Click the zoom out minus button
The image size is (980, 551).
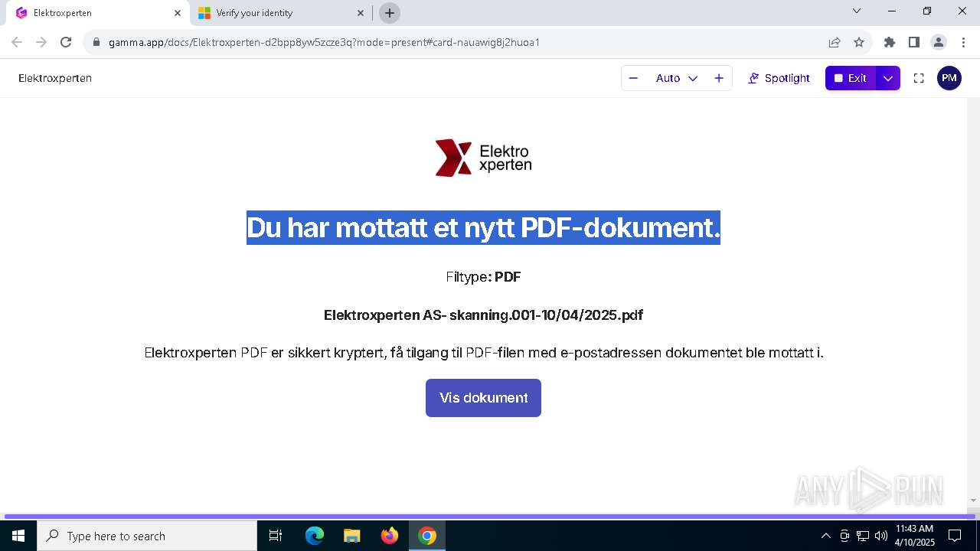point(633,78)
